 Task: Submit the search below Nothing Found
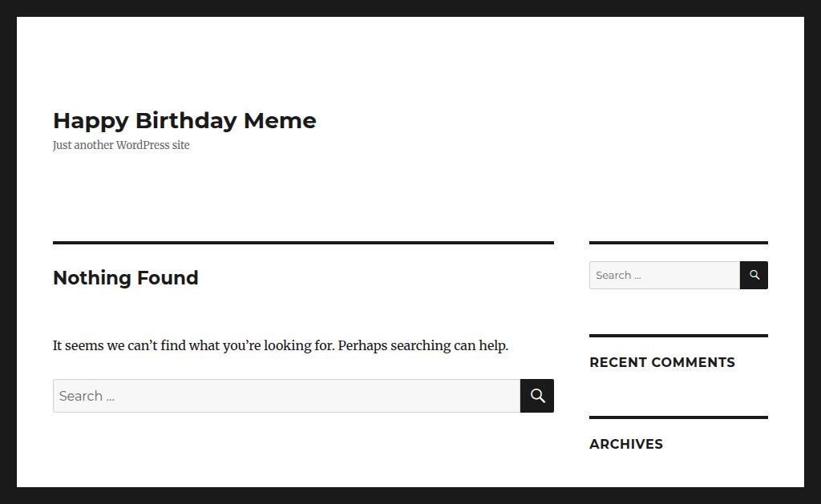[x=537, y=396]
